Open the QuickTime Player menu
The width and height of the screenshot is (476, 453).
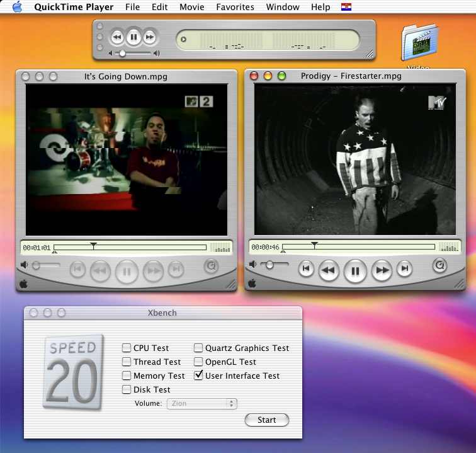click(x=74, y=7)
